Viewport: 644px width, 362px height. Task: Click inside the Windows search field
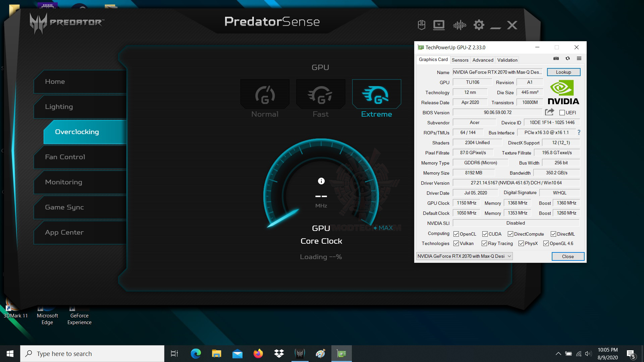[92, 353]
